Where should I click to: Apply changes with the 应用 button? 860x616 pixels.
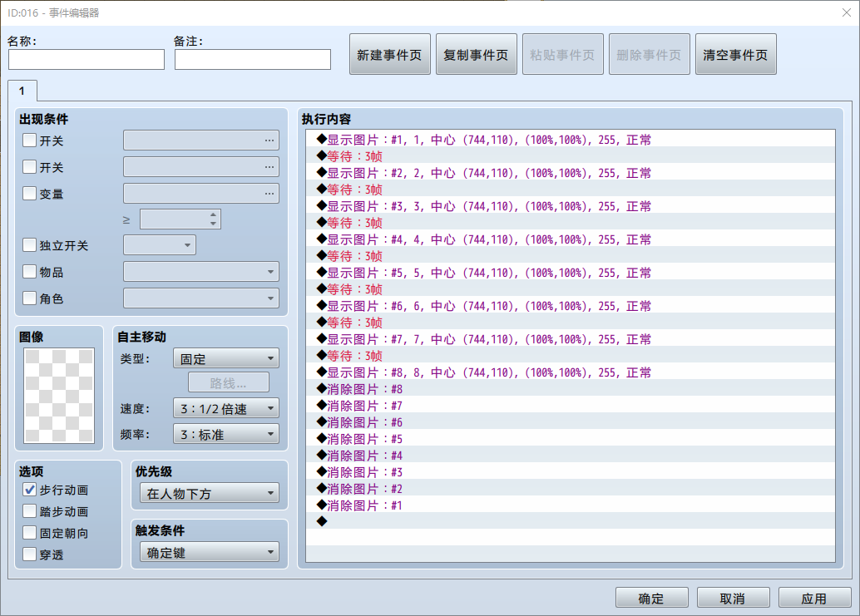point(814,598)
